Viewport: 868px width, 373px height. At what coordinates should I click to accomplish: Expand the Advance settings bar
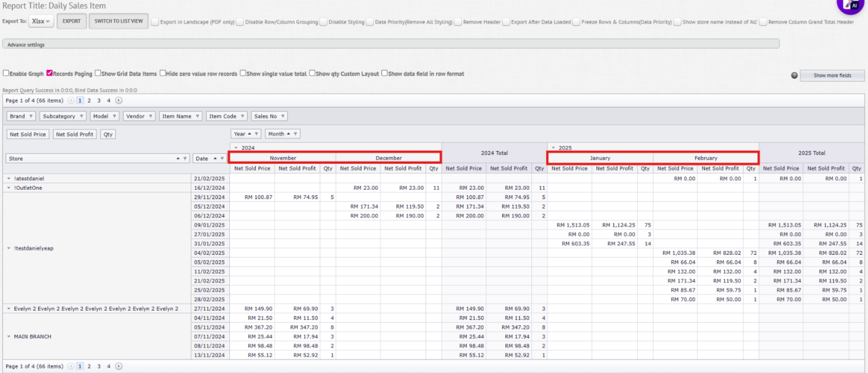click(26, 45)
